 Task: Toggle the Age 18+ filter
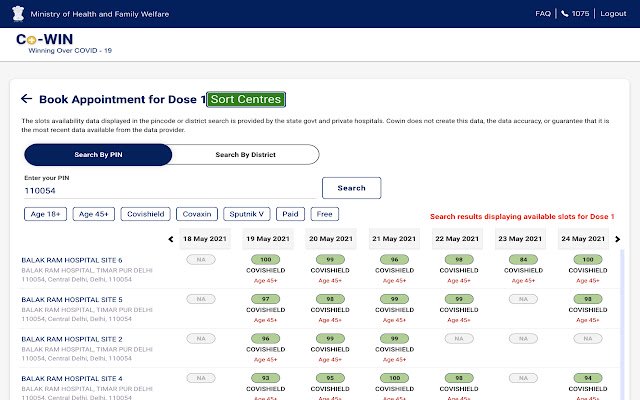(x=45, y=214)
